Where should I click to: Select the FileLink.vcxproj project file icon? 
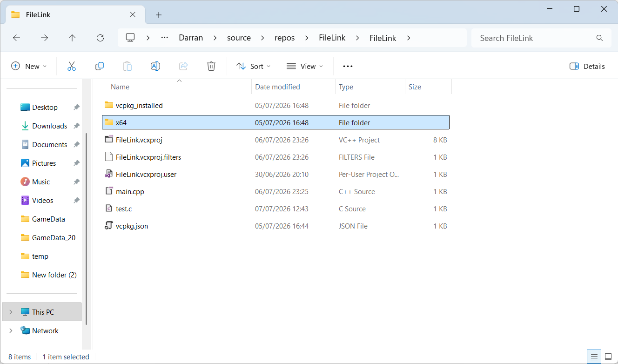pyautogui.click(x=109, y=140)
